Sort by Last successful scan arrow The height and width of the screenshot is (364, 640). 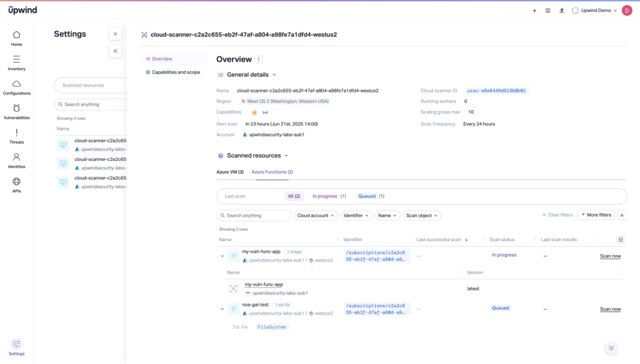(466, 240)
